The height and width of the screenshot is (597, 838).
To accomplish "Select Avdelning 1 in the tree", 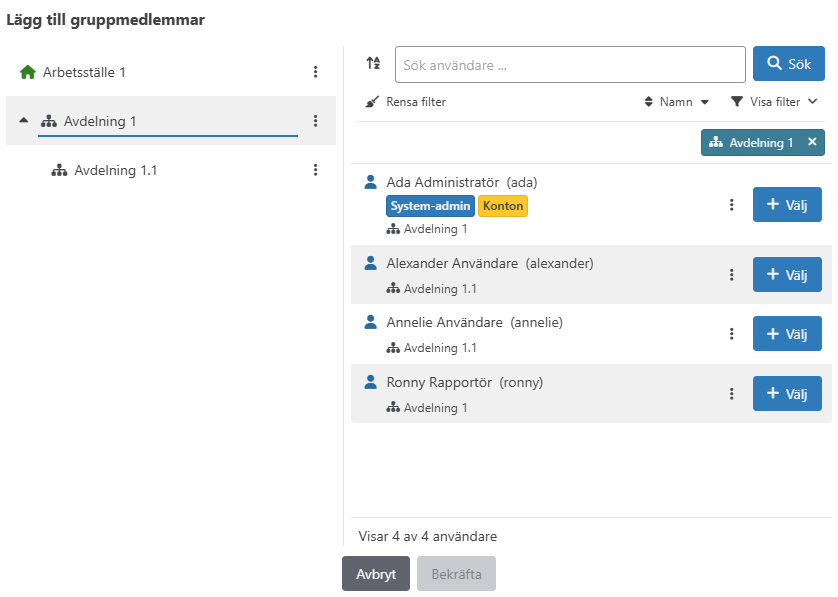I will click(x=99, y=121).
